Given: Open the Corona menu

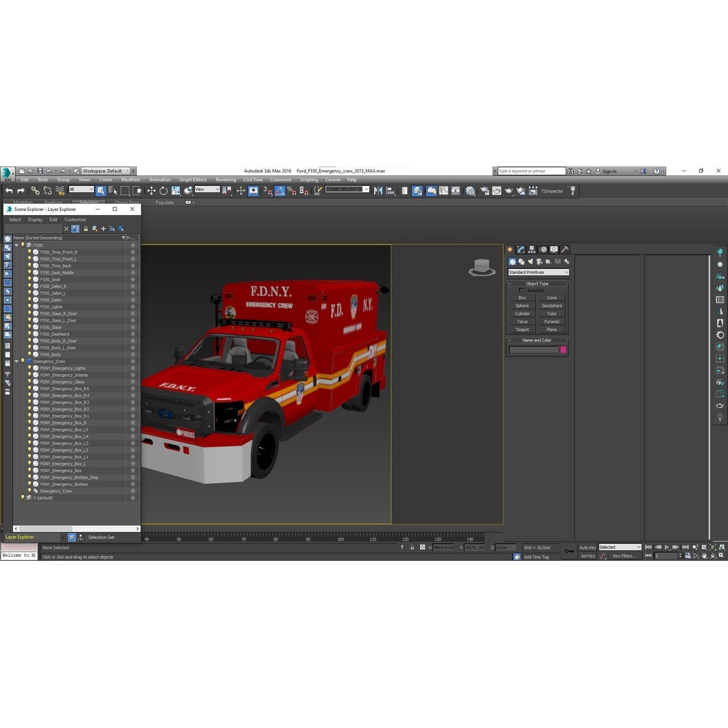Looking at the screenshot, I should [332, 180].
